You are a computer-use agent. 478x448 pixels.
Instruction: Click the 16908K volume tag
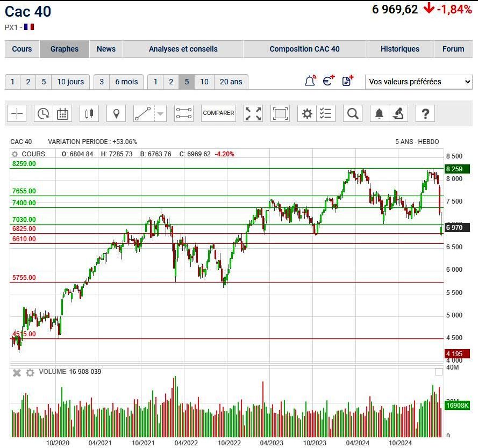(457, 406)
